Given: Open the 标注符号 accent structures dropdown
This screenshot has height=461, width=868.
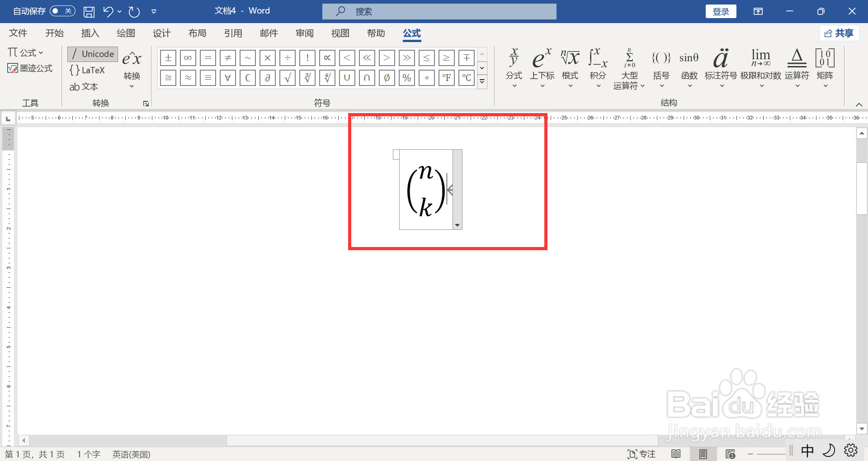Looking at the screenshot, I should 721,68.
